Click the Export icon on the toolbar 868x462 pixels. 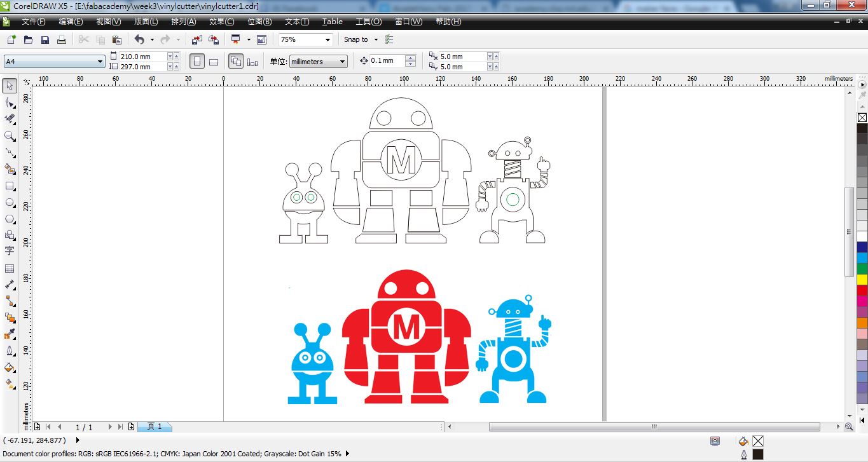214,39
